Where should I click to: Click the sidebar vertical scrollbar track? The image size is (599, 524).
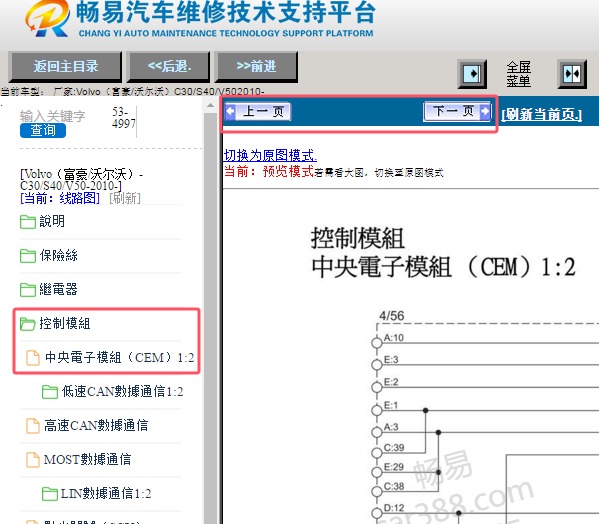point(210,317)
